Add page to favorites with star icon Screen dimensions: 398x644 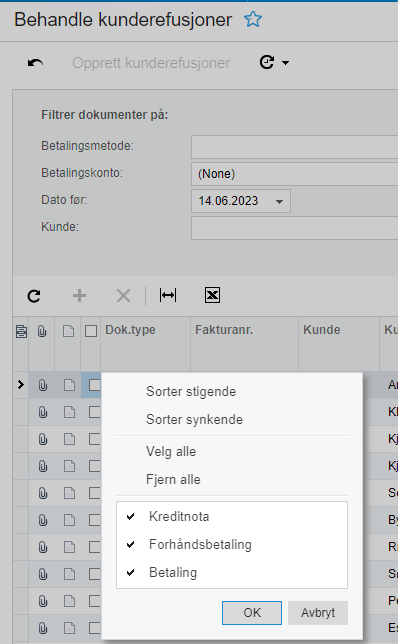click(x=253, y=19)
